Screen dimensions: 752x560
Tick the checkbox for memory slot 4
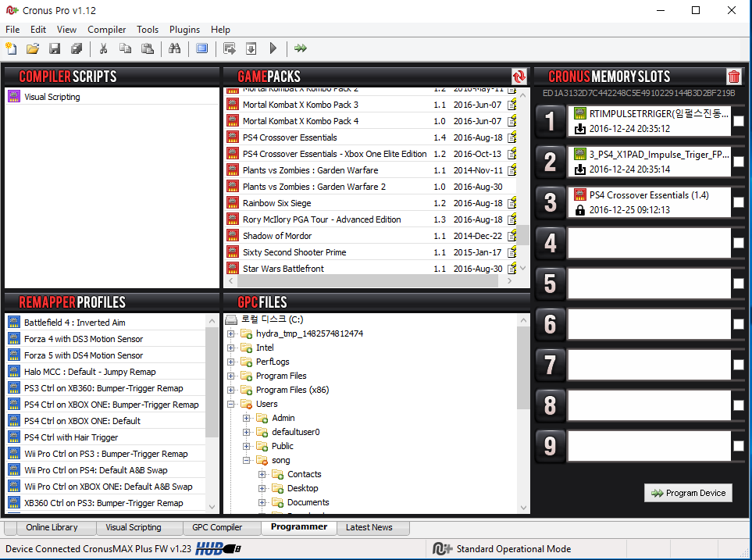[739, 243]
